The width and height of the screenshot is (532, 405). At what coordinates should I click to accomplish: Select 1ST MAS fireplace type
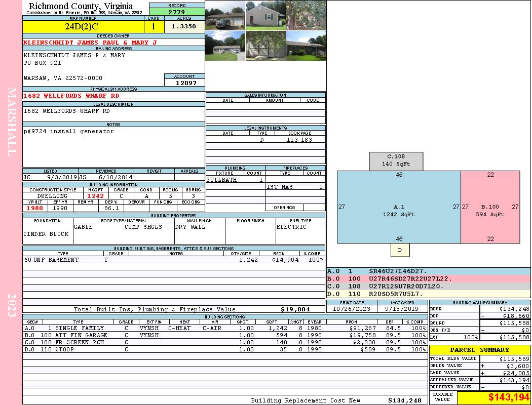tap(280, 187)
